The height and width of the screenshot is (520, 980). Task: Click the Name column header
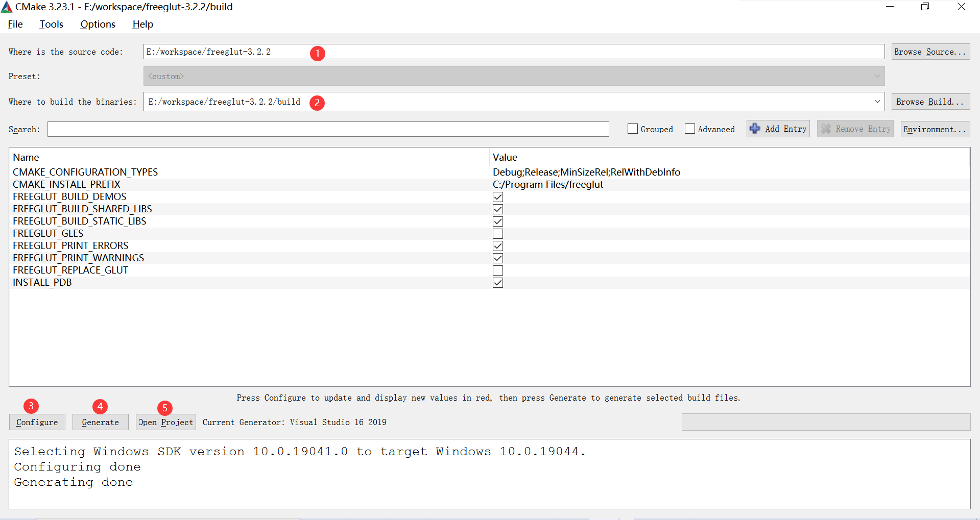tap(26, 157)
